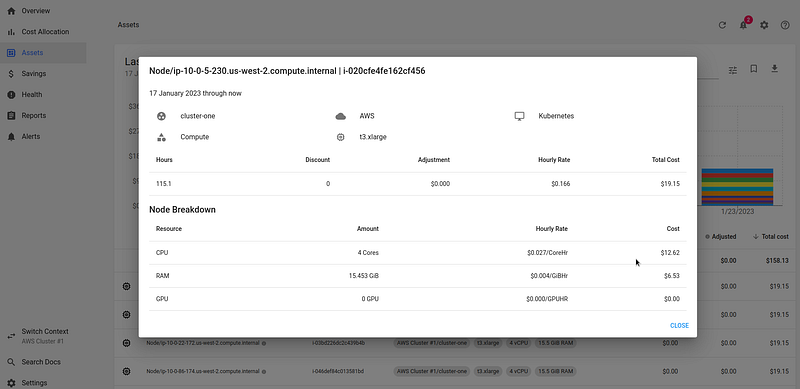Screen dimensions: 800x389
Task: Click the node icon in the ip-10-0-86-174 row
Action: 127,371
